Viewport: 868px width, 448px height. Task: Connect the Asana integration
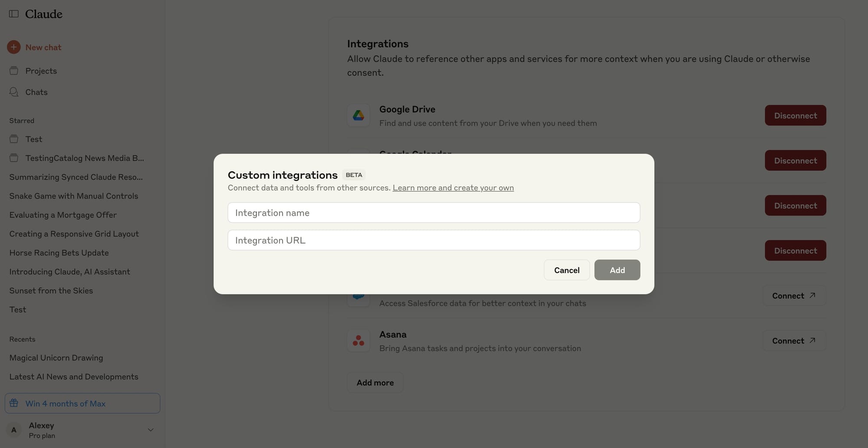coord(794,340)
